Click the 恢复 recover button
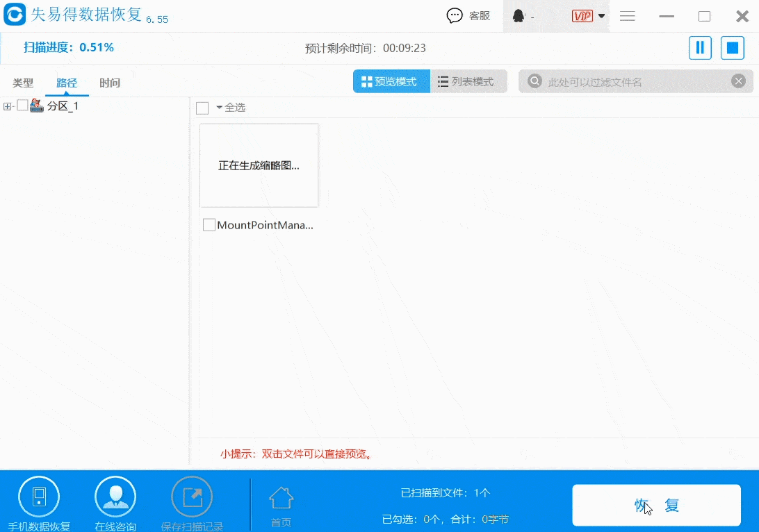Screen dimensions: 759x532 coord(655,506)
